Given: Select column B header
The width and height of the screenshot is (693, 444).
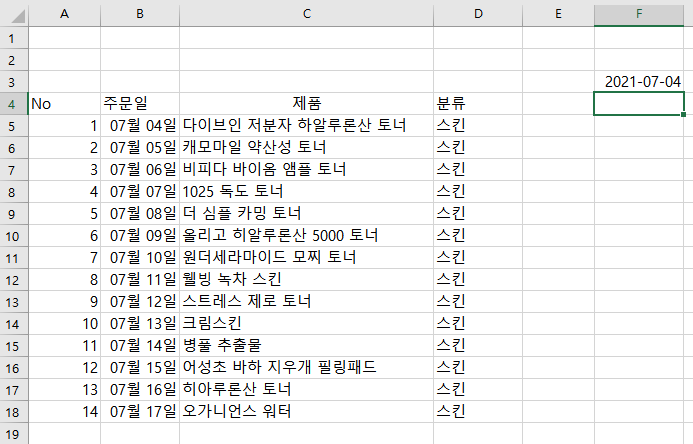Looking at the screenshot, I should [x=140, y=14].
